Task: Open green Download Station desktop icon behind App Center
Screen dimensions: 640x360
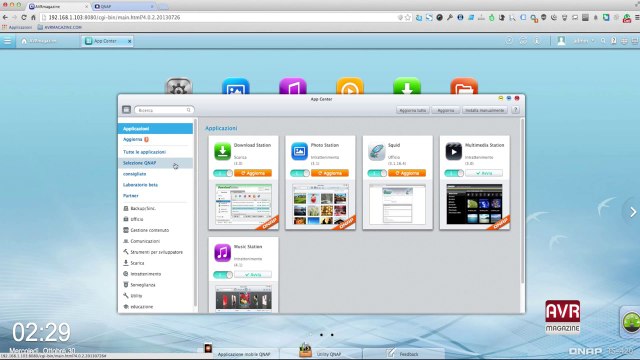Action: pos(407,86)
